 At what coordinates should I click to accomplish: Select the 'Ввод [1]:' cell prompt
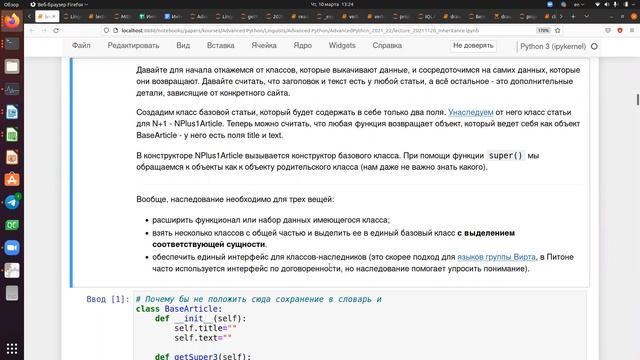(x=108, y=299)
